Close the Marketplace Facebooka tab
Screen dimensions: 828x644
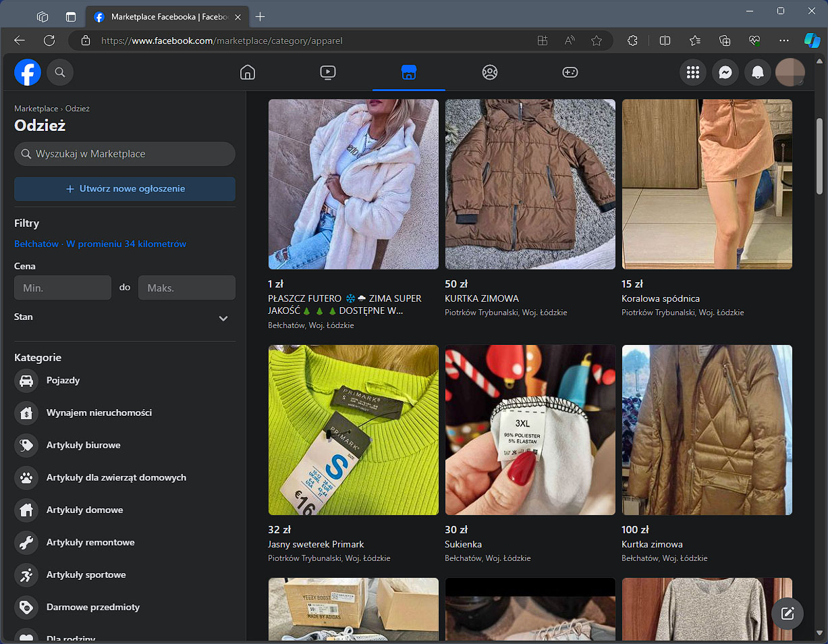tap(238, 17)
